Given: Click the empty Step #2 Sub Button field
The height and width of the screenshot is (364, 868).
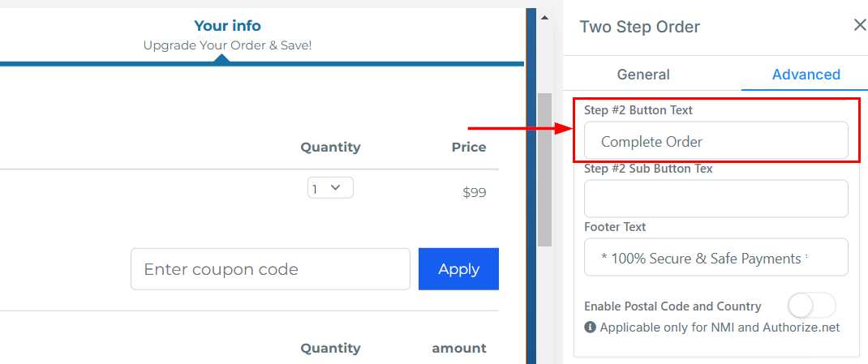Looking at the screenshot, I should (715, 199).
